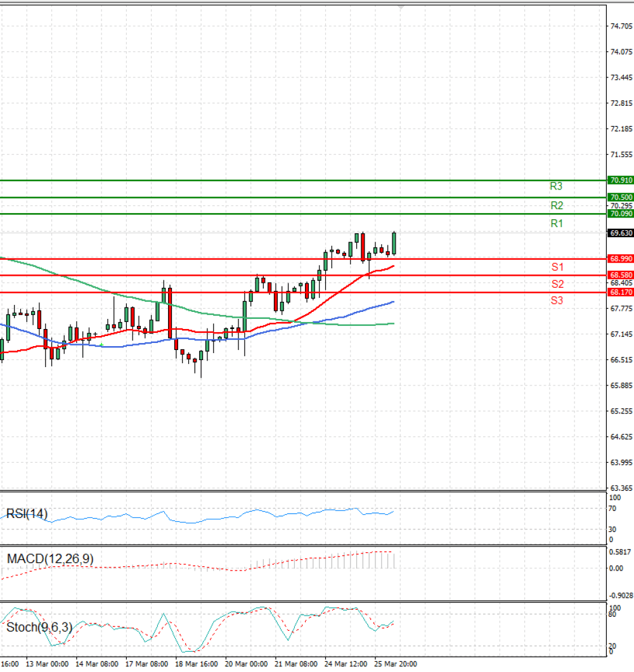Viewport: 634px width, 672px height.
Task: Select the S1 support label
Action: coord(557,267)
